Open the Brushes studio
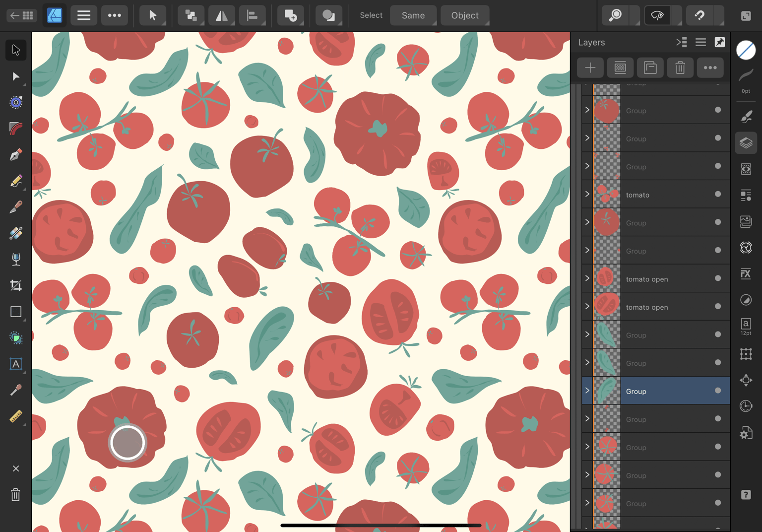This screenshot has width=762, height=532. pos(746,117)
